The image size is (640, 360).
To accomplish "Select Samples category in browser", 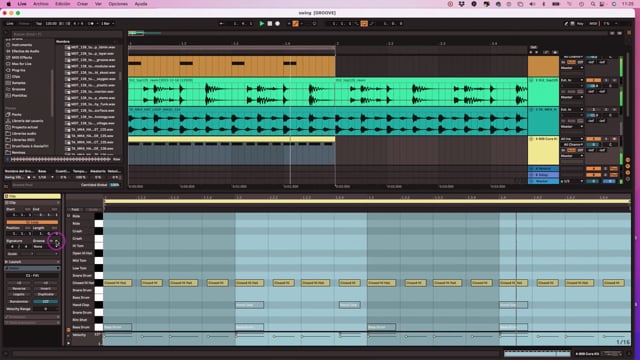I will coord(18,83).
